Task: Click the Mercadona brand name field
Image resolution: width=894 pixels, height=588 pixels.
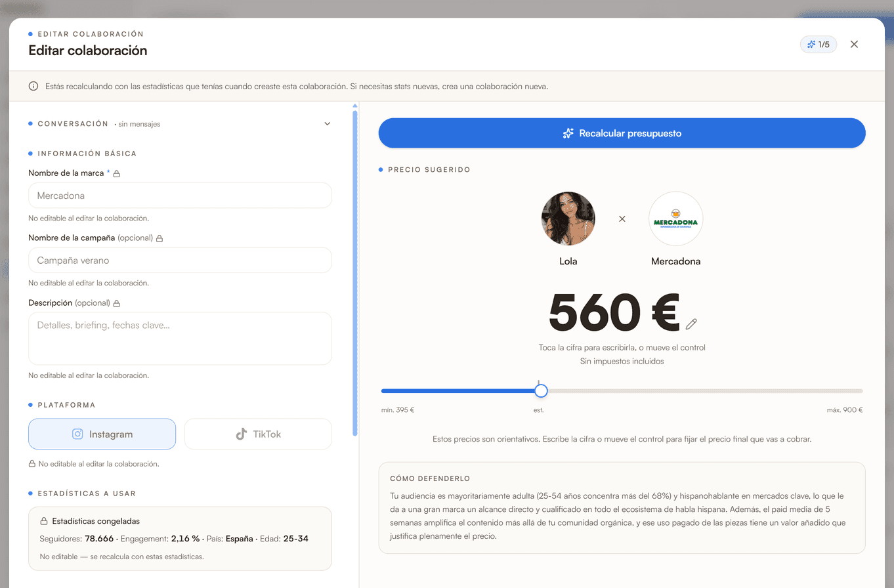Action: (x=180, y=196)
